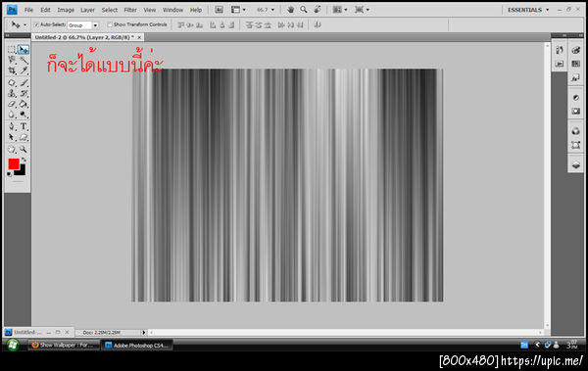The width and height of the screenshot is (588, 371).
Task: Open the Window menu
Action: click(x=172, y=10)
